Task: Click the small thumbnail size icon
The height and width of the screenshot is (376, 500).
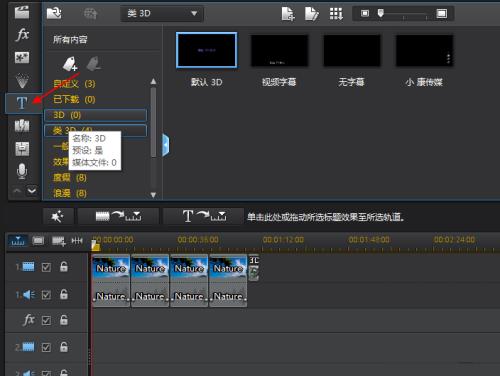Action: [x=365, y=13]
